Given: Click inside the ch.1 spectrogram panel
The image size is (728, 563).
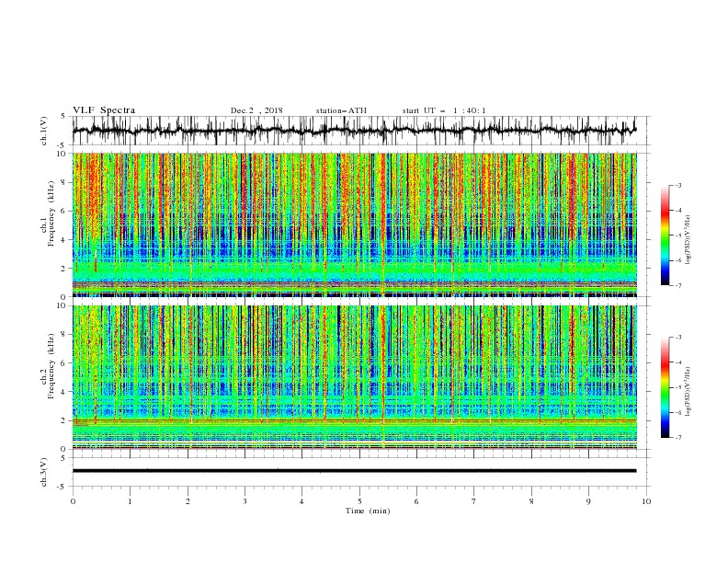Looking at the screenshot, I should tap(354, 224).
